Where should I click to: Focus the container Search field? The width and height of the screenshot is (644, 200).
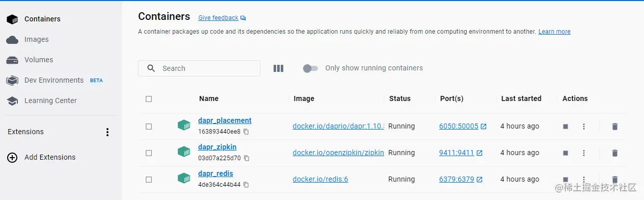(199, 68)
